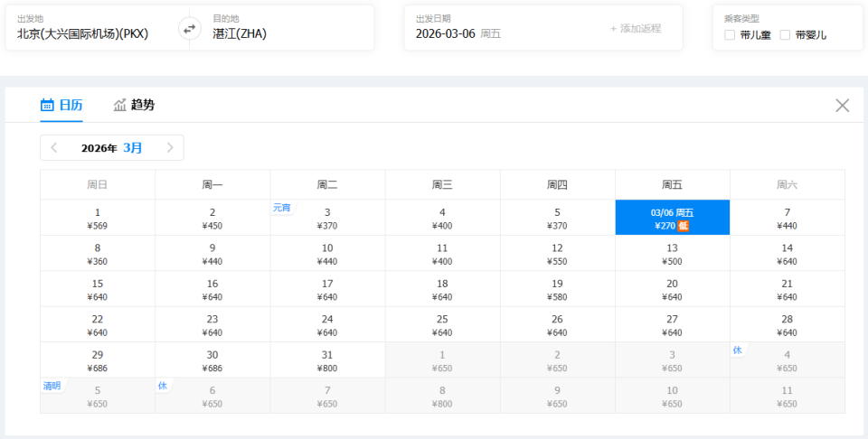Select March 8 priced ¥360
Screen dimensions: 868x439
pyautogui.click(x=98, y=253)
